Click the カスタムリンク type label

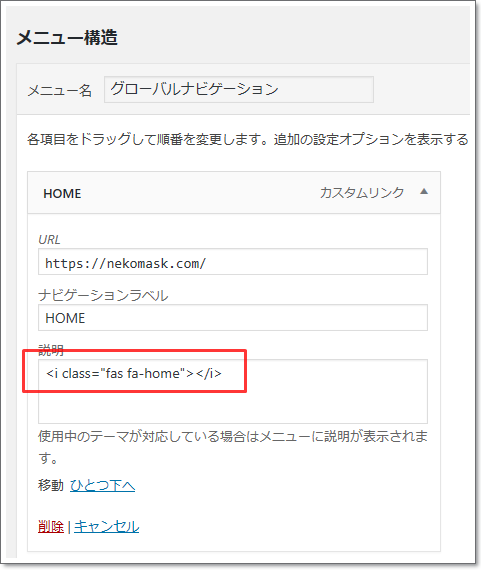(x=362, y=192)
